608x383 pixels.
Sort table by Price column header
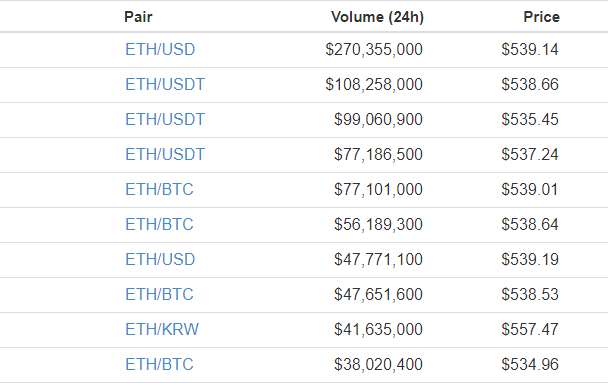coord(541,17)
